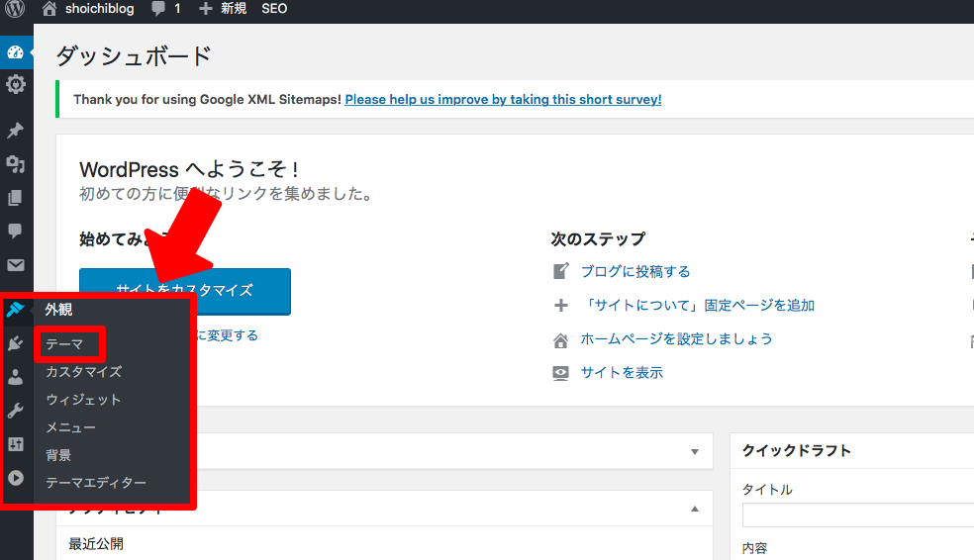Click the plus icon beside 固定ページを追加
This screenshot has height=560, width=974.
pos(561,305)
